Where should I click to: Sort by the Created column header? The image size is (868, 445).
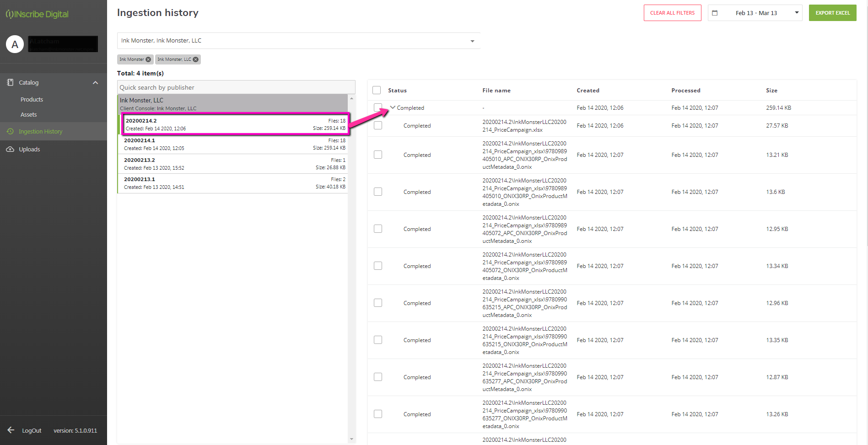[x=588, y=90]
